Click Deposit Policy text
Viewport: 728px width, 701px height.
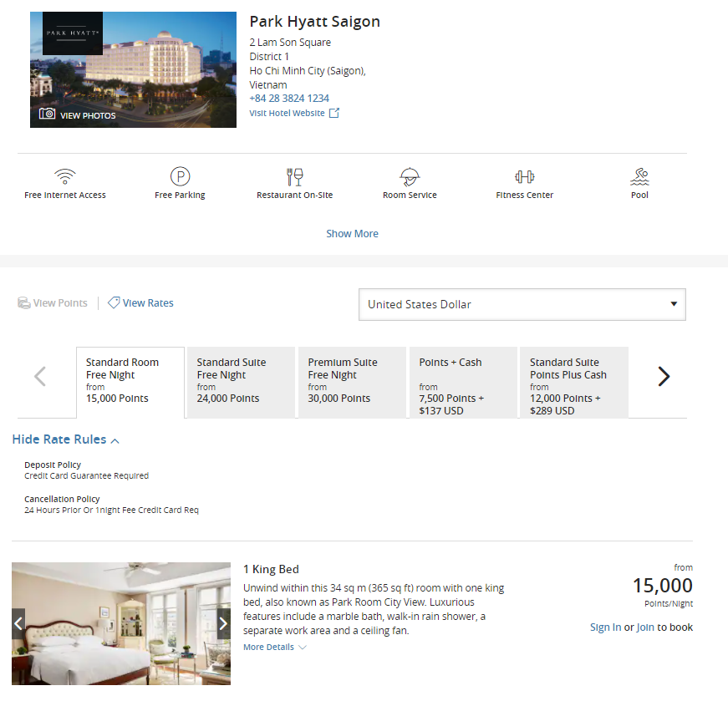pos(53,465)
